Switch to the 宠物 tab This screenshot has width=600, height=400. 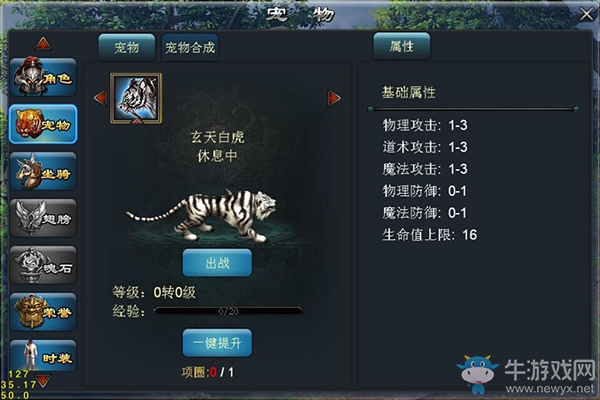127,47
